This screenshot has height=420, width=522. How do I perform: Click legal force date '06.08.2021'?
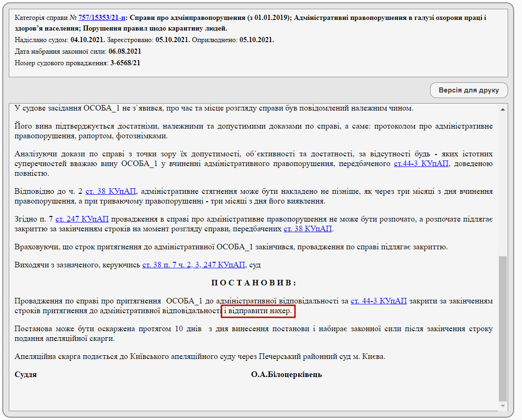tap(125, 51)
